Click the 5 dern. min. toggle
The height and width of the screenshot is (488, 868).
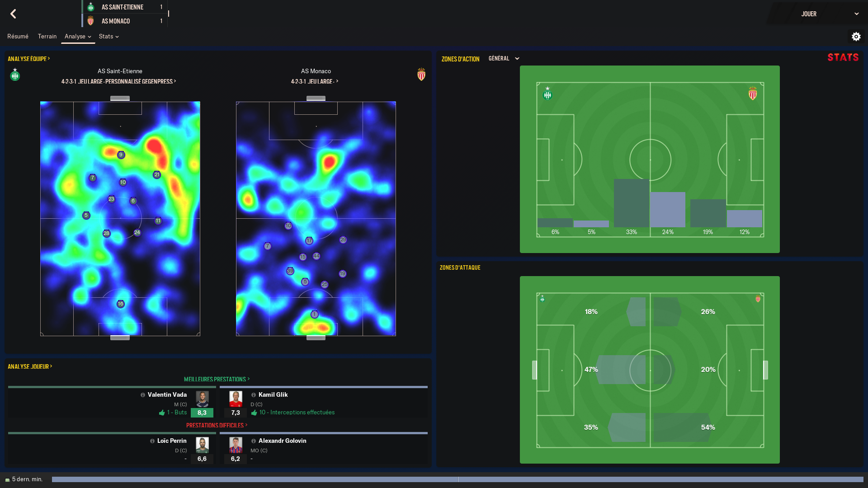[x=24, y=479]
